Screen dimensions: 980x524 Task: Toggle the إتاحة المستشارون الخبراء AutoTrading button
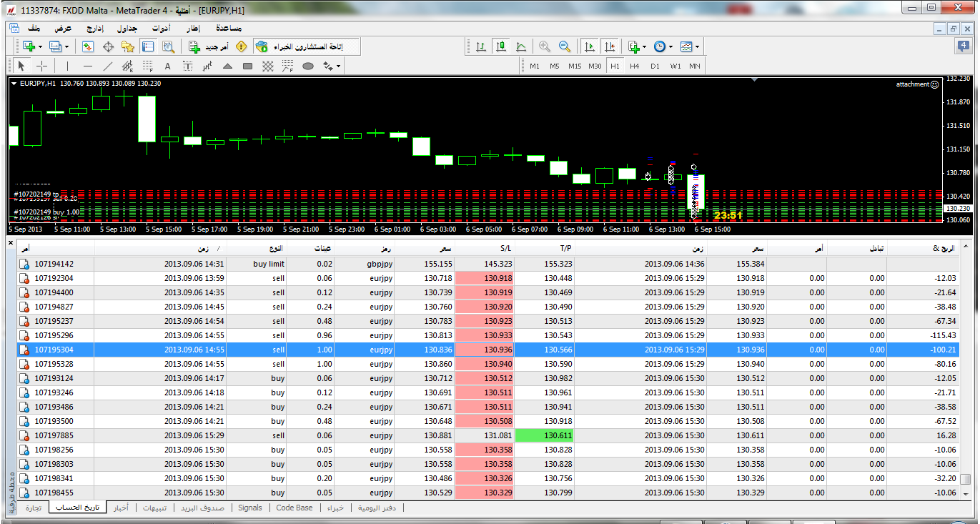pos(306,46)
